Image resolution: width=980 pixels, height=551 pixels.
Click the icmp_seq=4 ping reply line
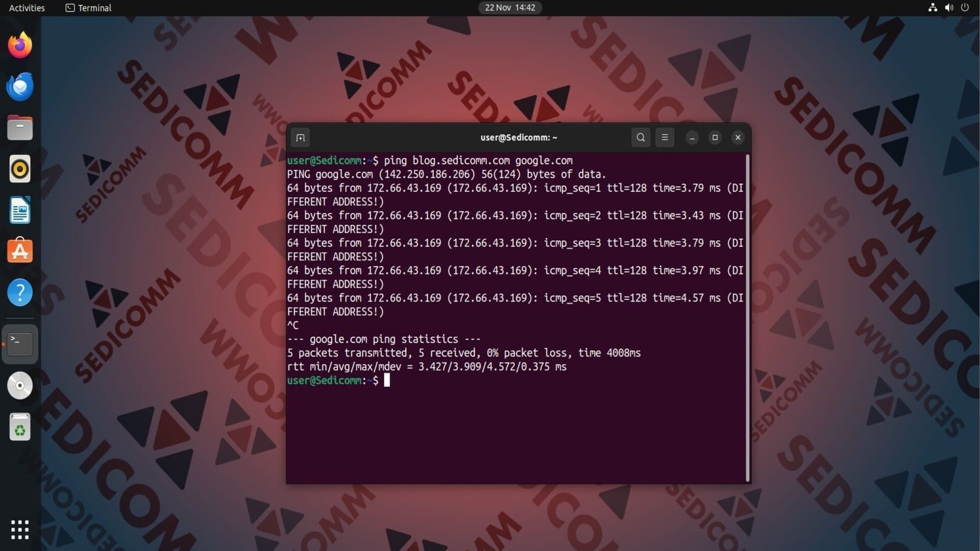515,278
